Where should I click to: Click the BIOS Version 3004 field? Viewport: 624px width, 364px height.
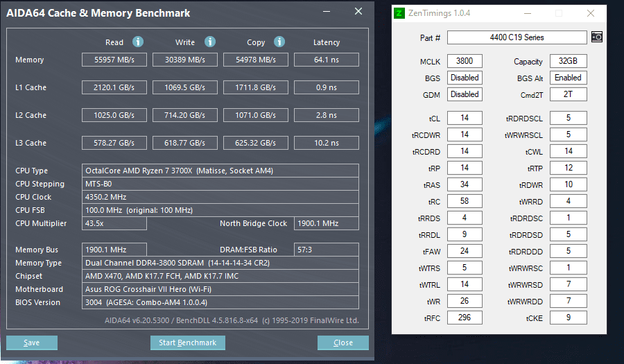(x=220, y=302)
